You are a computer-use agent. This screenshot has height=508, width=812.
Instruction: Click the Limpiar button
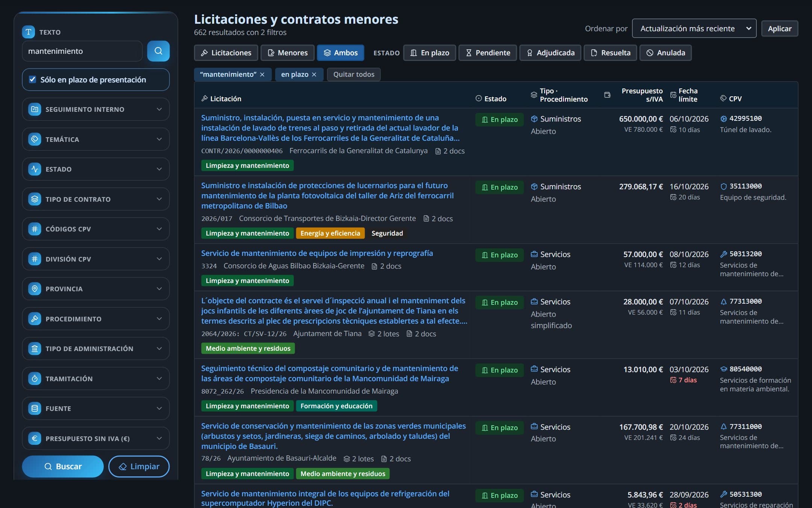pos(139,467)
